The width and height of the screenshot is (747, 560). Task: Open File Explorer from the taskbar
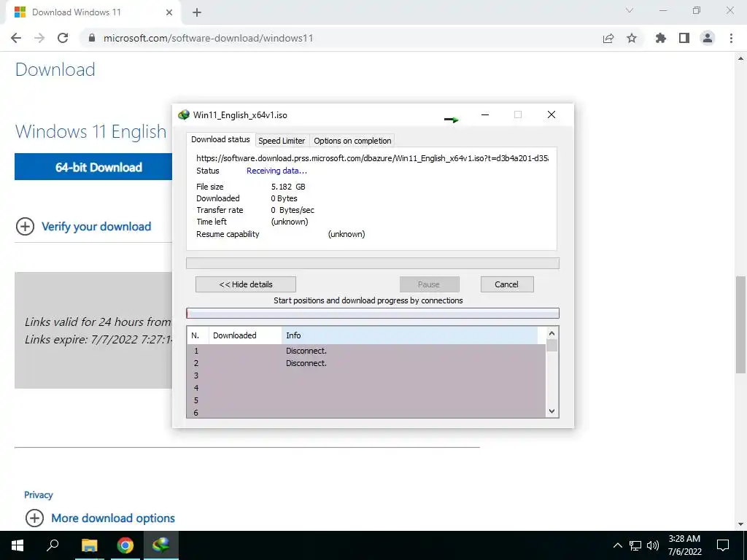click(x=89, y=545)
